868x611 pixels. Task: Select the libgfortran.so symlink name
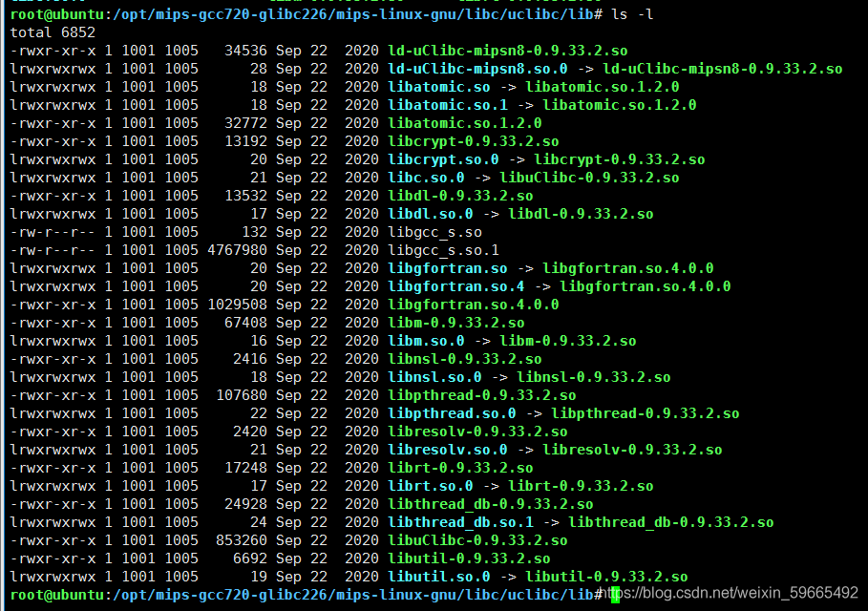[x=448, y=269]
